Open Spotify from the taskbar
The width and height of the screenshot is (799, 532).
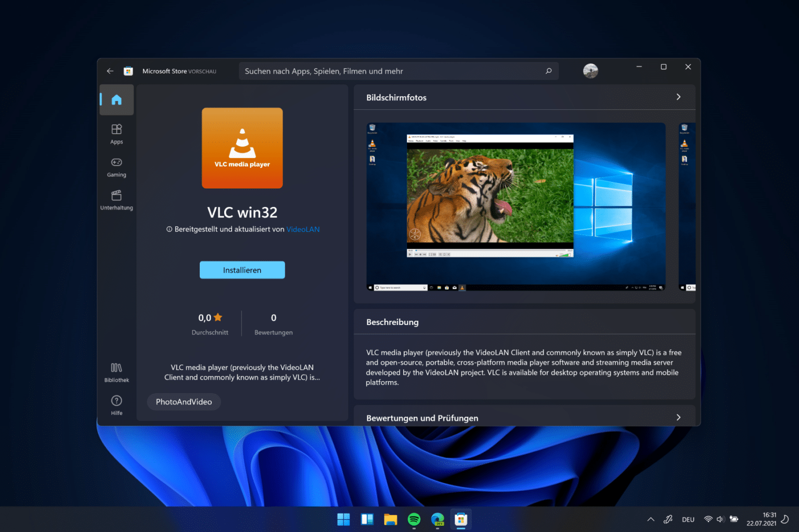tap(414, 519)
